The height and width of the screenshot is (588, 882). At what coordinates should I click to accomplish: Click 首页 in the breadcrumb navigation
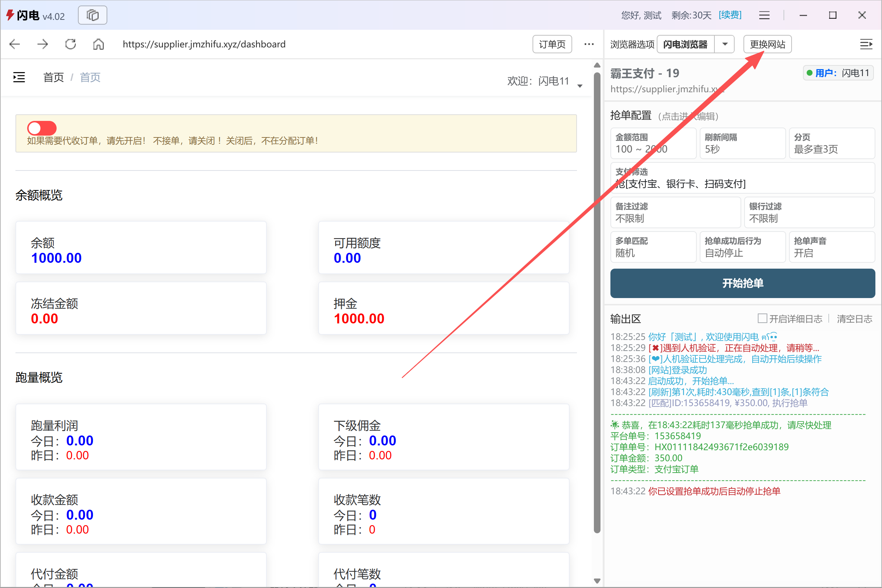(53, 77)
